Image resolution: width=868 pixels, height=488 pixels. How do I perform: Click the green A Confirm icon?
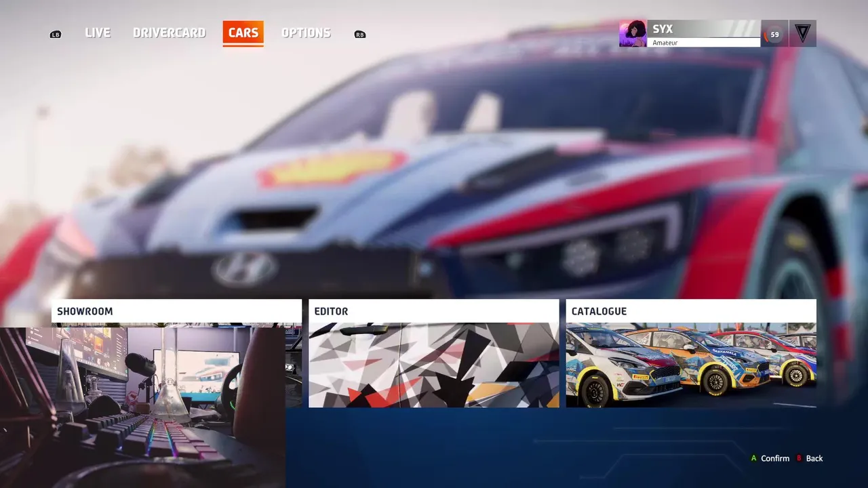click(x=753, y=459)
